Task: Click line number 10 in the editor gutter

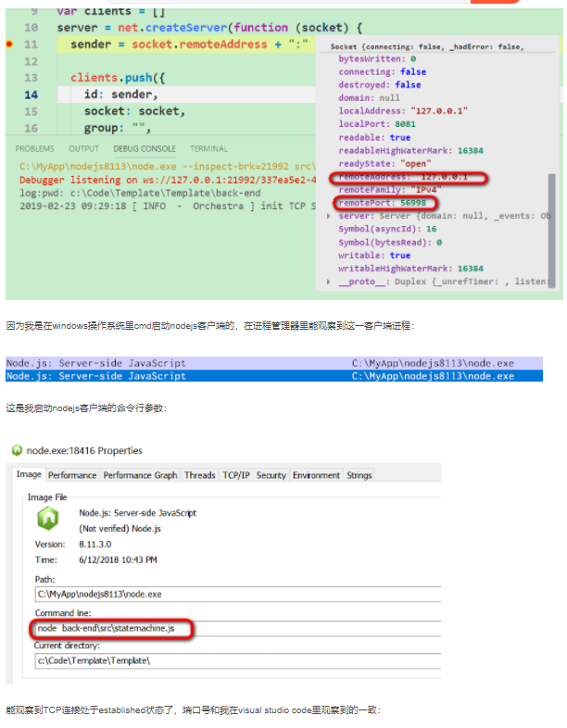Action: pyautogui.click(x=31, y=28)
